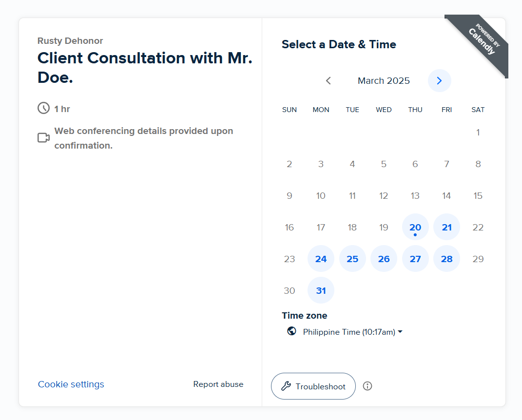Click the clock icon next to 1 hr

[x=43, y=108]
